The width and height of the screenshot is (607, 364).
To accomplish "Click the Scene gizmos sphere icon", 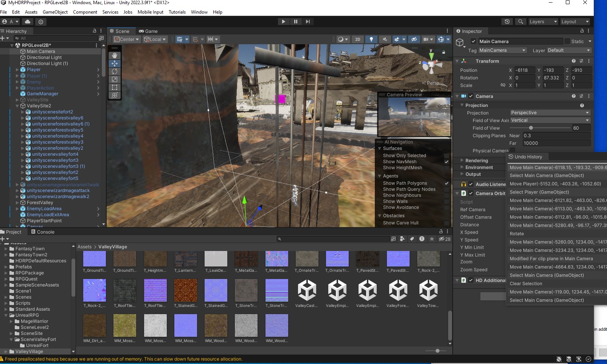I will (441, 39).
